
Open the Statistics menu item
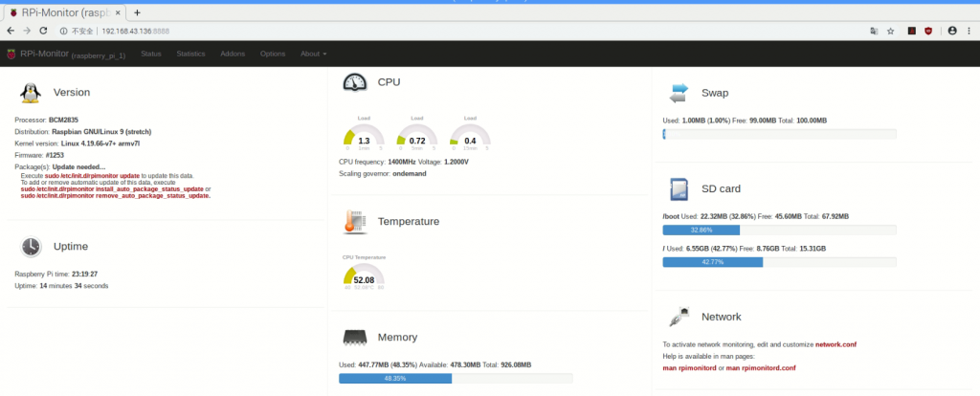[190, 54]
